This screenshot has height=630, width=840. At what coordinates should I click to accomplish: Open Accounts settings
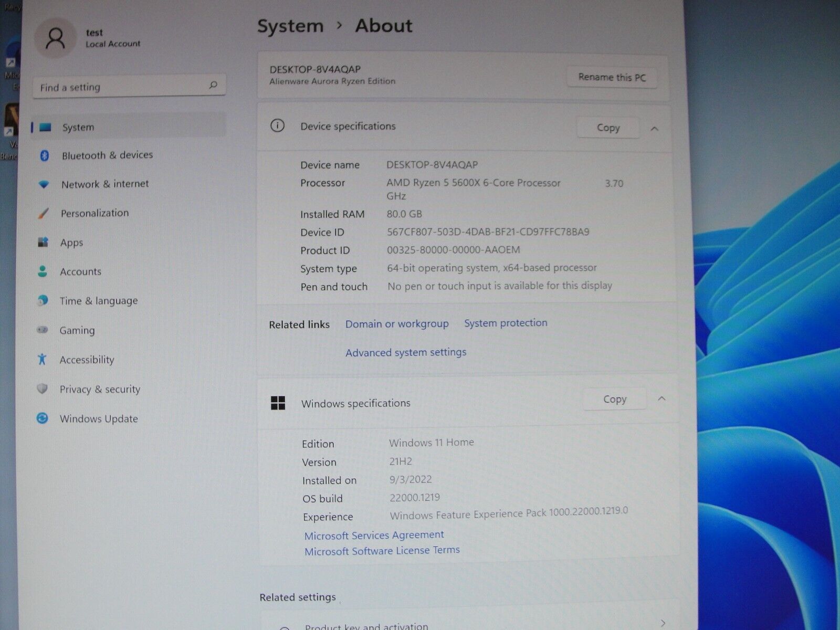80,271
